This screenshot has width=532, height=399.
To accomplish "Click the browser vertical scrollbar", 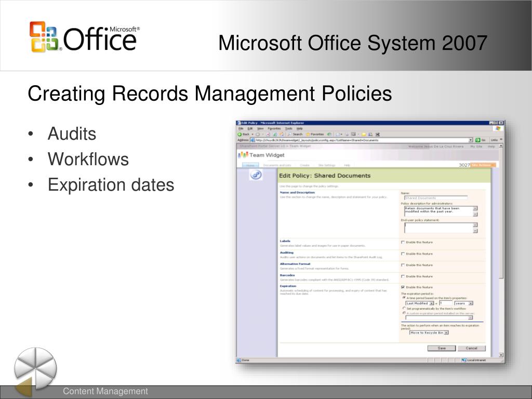I will [x=501, y=251].
